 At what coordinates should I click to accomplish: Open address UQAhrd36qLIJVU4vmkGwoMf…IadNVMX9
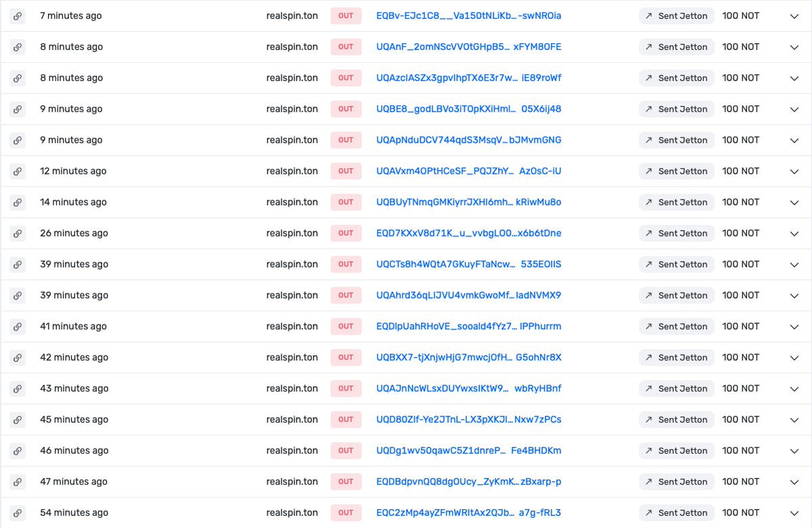(469, 295)
